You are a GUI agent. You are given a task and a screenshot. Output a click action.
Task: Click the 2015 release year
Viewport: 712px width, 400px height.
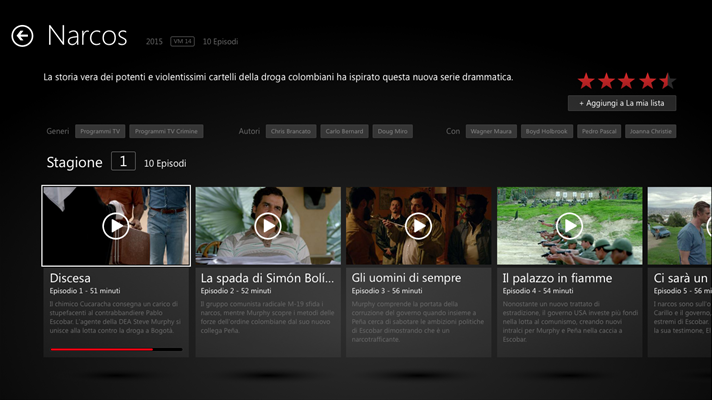coord(154,41)
